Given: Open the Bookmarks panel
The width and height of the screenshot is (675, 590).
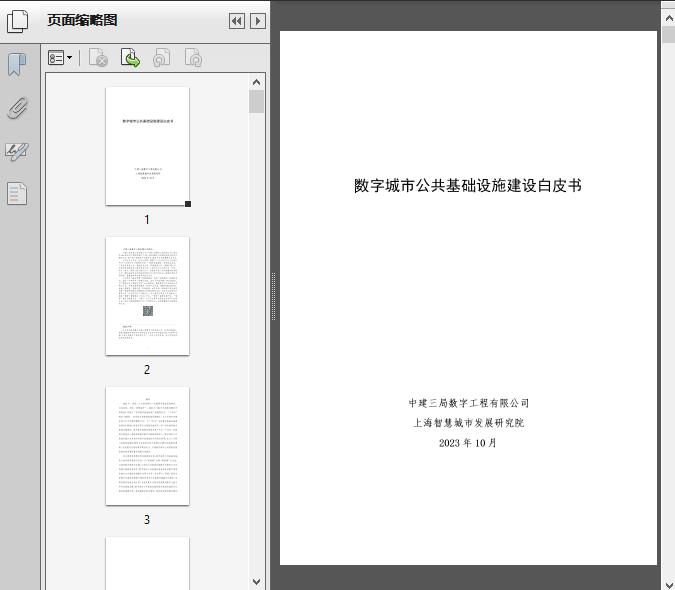Looking at the screenshot, I should tap(17, 65).
